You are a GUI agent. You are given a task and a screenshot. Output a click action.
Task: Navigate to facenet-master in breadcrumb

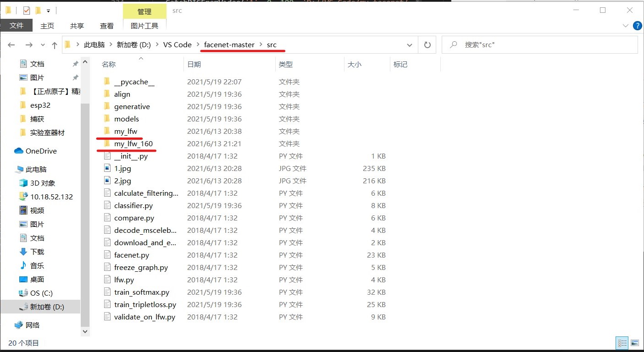(229, 45)
